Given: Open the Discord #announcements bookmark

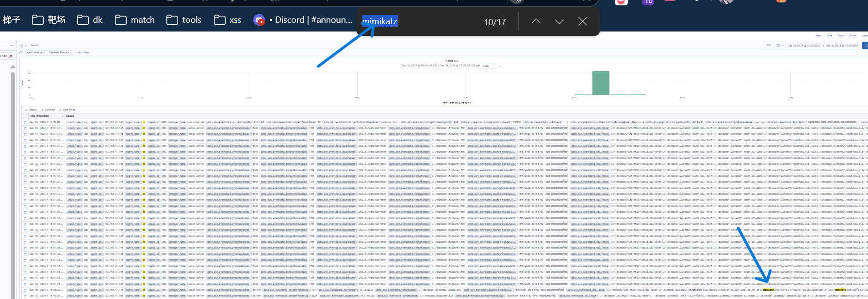Looking at the screenshot, I should point(303,20).
